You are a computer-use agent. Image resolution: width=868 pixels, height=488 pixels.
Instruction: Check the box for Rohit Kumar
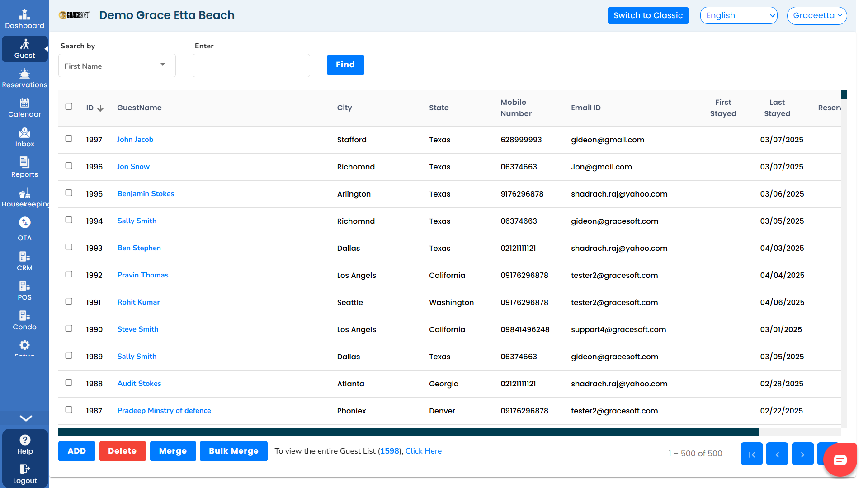69,301
